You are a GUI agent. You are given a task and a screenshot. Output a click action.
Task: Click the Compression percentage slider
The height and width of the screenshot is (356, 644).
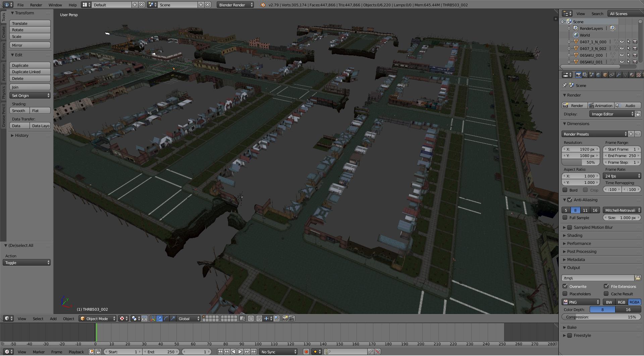[x=601, y=317]
